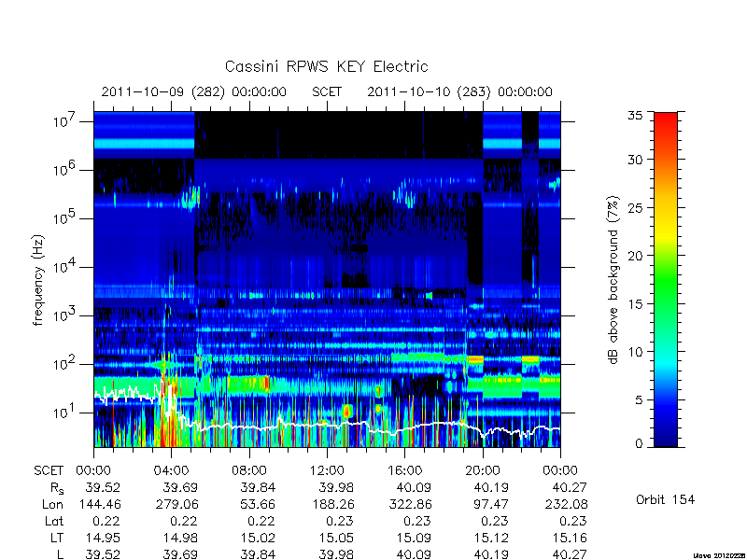This screenshot has height=560, width=747.
Task: Click the LT value 15.09
Action: (x=414, y=539)
